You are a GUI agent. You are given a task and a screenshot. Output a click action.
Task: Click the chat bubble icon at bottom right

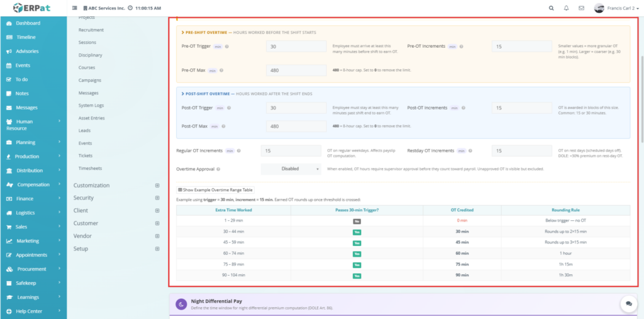click(x=628, y=304)
